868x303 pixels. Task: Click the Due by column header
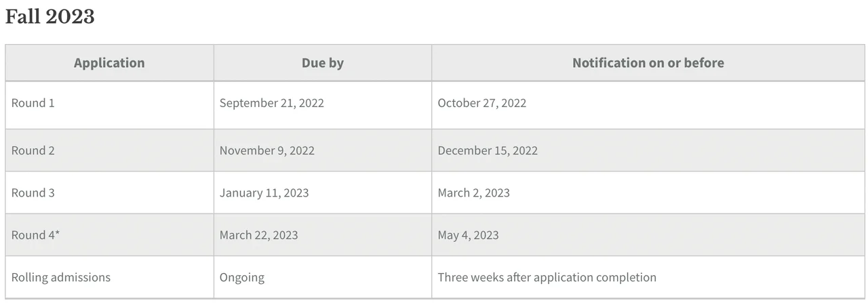point(322,63)
